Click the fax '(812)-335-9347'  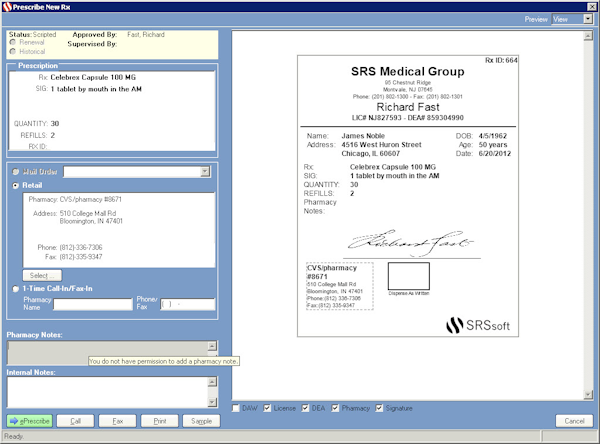81,257
